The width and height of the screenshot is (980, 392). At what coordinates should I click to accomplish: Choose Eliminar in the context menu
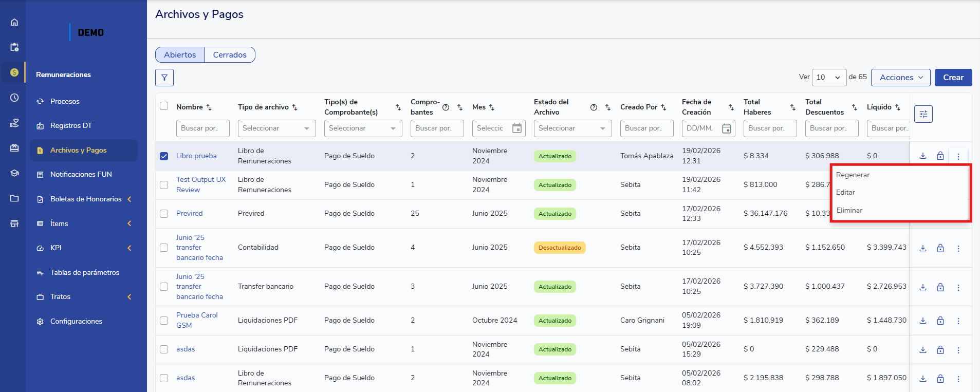pyautogui.click(x=849, y=211)
